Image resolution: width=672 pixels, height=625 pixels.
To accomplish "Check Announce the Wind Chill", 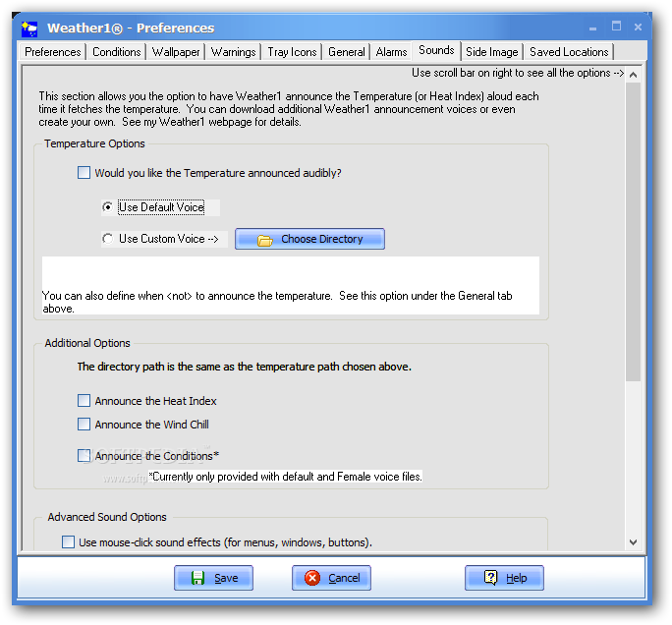I will (x=84, y=424).
